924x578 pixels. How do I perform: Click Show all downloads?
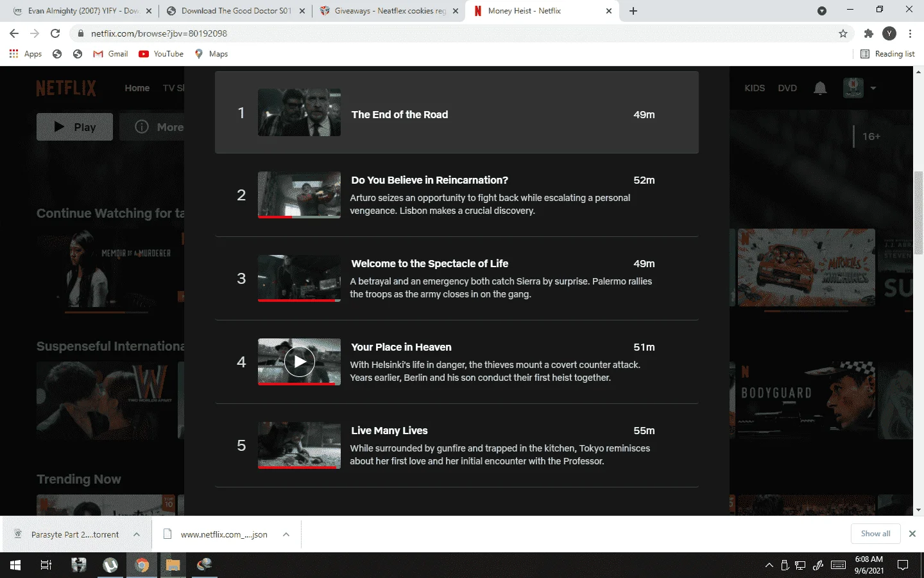click(x=876, y=534)
